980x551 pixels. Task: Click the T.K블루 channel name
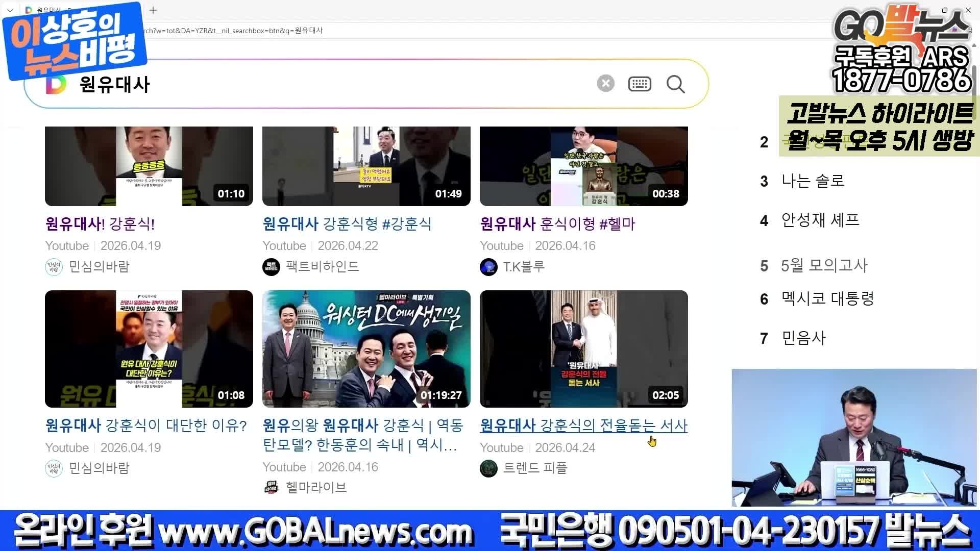click(524, 267)
